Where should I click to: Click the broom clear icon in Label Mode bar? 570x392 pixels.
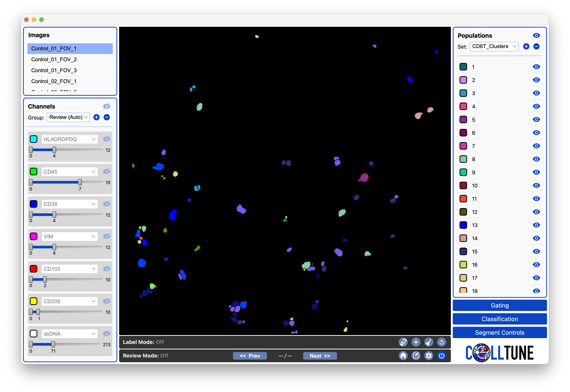click(429, 342)
